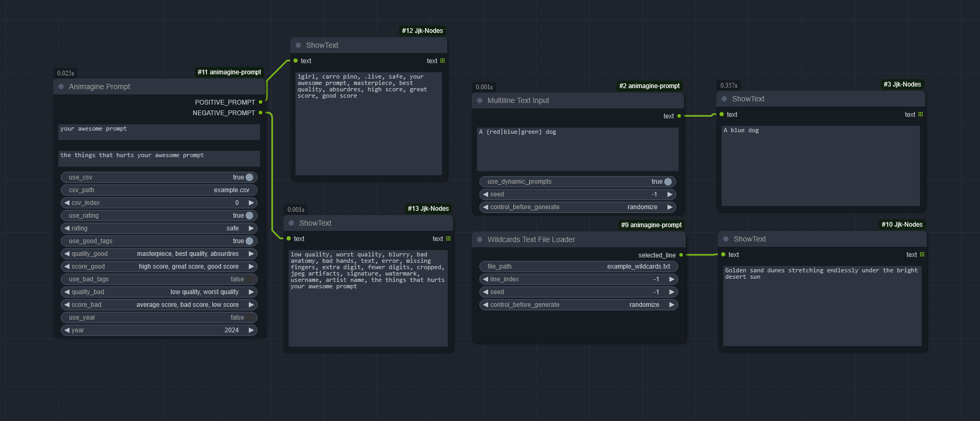Screen dimensions: 980x421
Task: Decrease the year value with left arrow
Action: pyautogui.click(x=67, y=330)
